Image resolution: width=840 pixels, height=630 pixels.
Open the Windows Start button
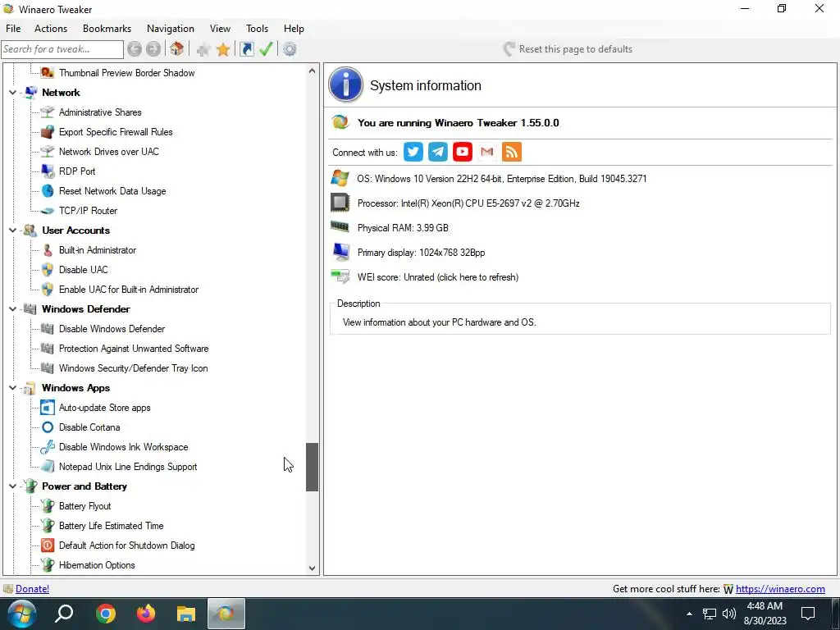point(21,614)
